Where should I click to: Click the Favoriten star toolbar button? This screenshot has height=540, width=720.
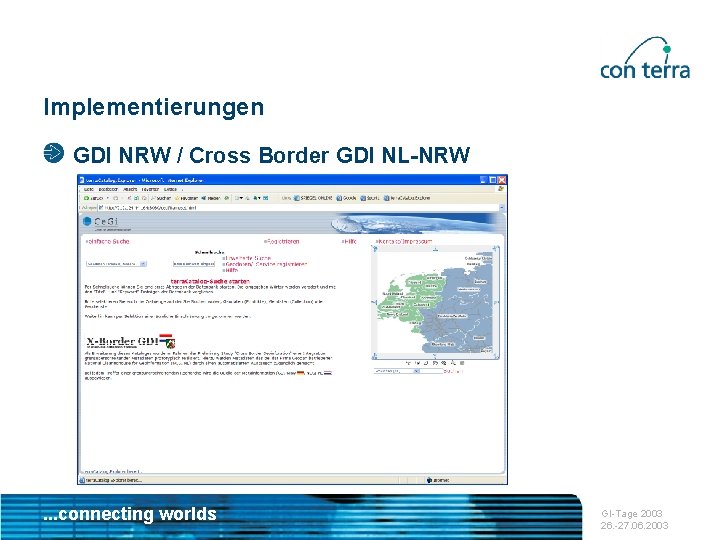(186, 198)
